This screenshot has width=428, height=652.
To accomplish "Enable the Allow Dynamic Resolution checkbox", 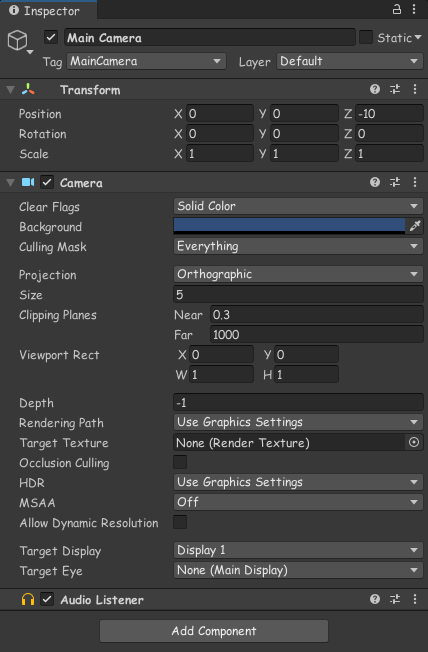I will [x=180, y=522].
